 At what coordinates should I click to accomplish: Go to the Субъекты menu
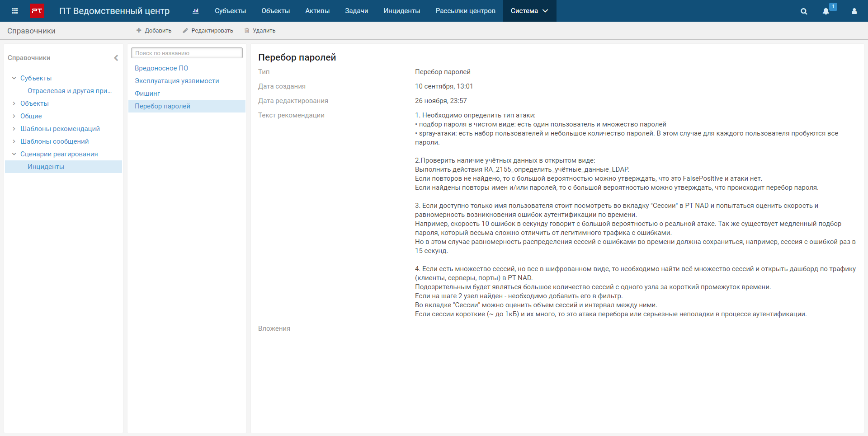[x=231, y=11]
